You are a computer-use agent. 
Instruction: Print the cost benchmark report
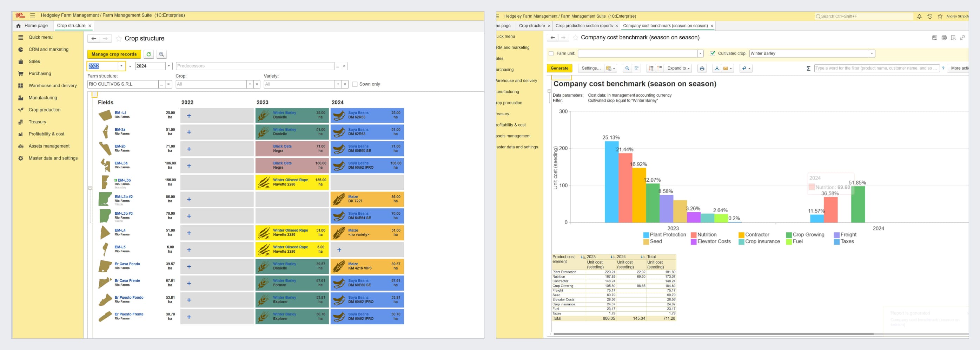click(702, 69)
